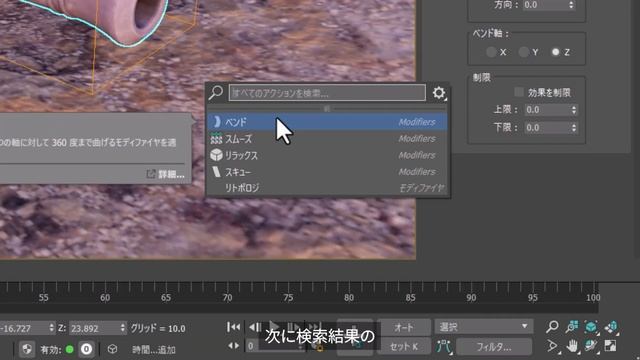The height and width of the screenshot is (360, 640).
Task: Click timeline at frame 75
Action: pyautogui.click(x=288, y=298)
